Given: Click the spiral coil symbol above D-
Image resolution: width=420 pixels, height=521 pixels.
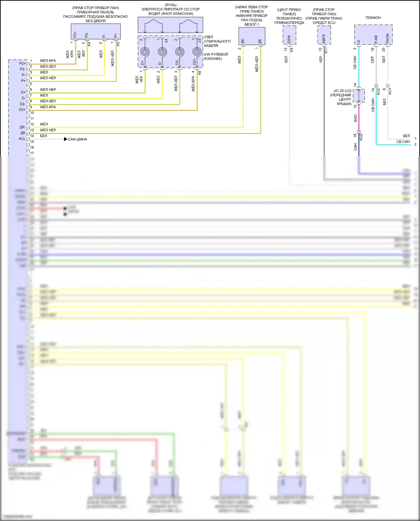Looking at the screenshot, I should click(x=162, y=52).
